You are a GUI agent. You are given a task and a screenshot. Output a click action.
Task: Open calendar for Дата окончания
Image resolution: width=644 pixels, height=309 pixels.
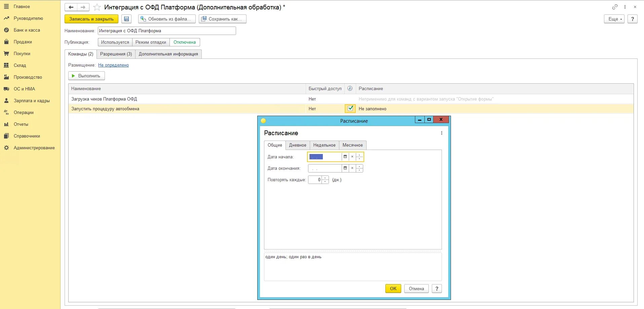point(345,168)
